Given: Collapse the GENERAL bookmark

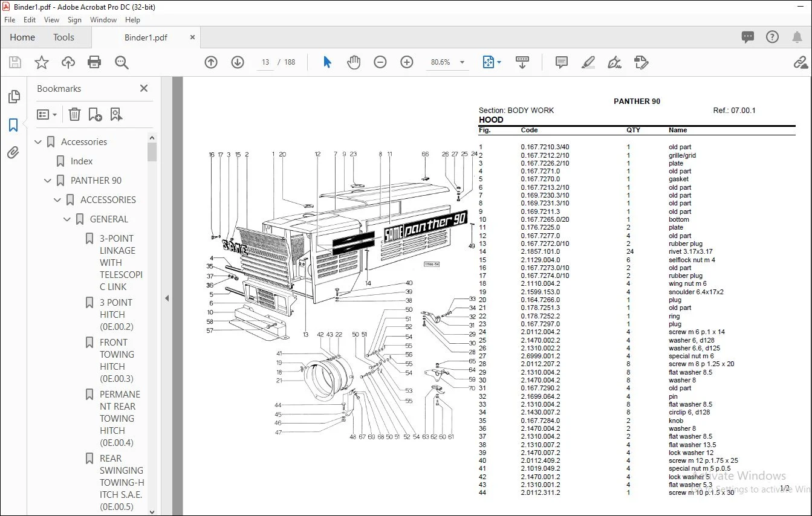Looking at the screenshot, I should coord(68,219).
